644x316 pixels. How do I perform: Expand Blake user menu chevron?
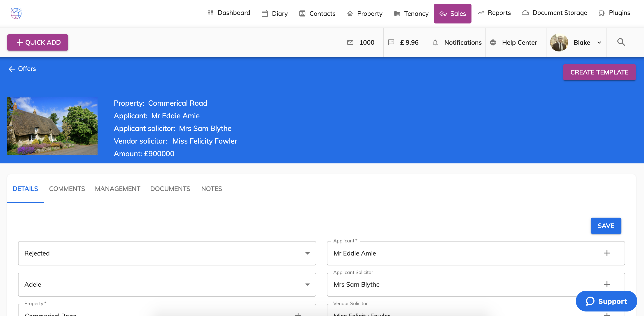pos(599,42)
